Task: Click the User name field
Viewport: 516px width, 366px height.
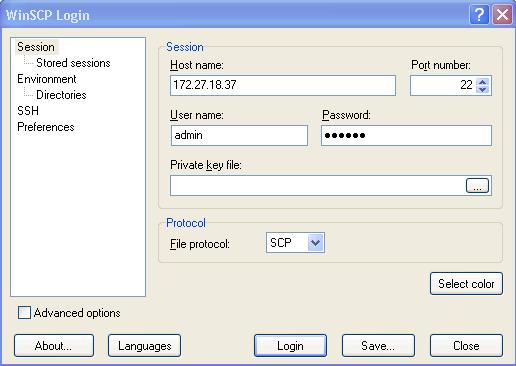Action: (239, 135)
